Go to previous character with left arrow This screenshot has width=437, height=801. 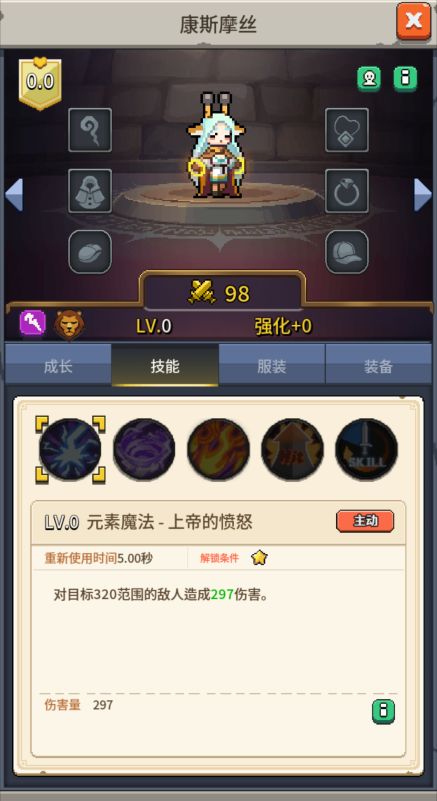coord(14,195)
